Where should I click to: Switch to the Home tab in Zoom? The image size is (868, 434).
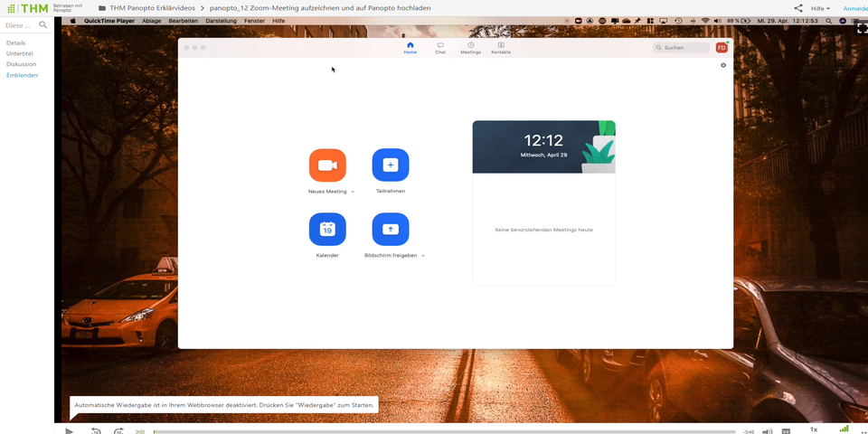point(410,48)
